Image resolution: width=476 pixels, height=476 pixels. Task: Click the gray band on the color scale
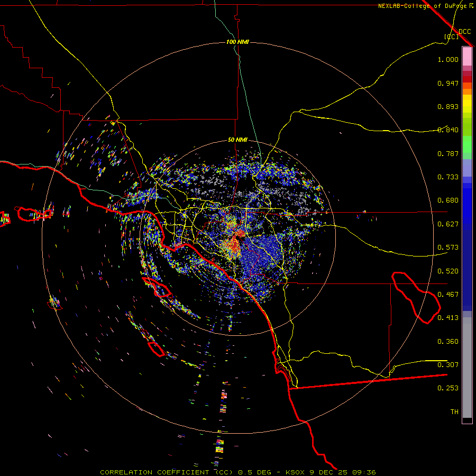coord(467,368)
